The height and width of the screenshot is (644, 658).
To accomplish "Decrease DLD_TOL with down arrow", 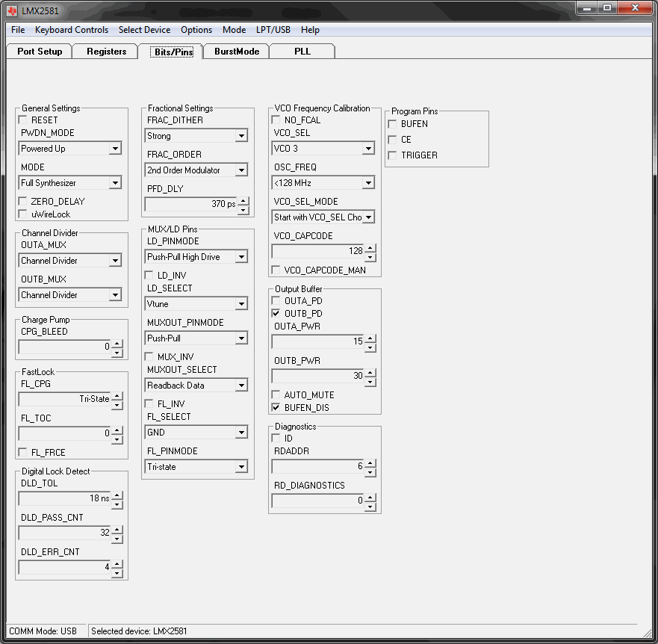I will tap(117, 504).
